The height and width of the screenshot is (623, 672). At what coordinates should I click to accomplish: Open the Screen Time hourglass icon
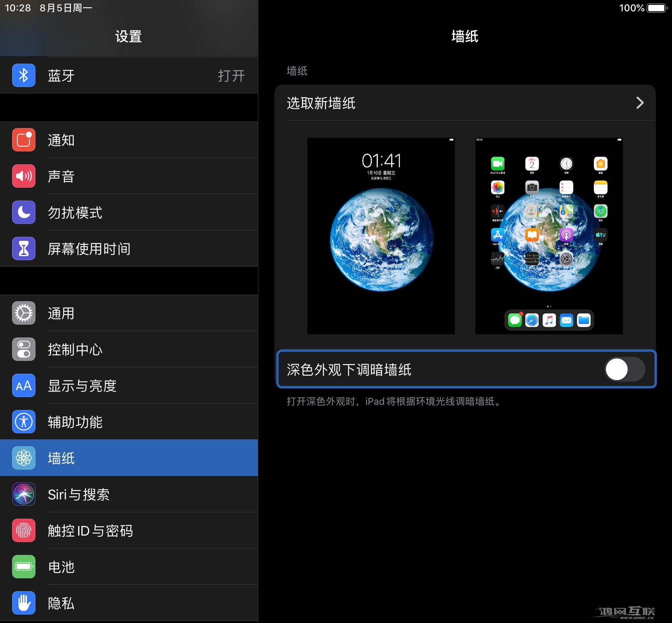point(23,248)
